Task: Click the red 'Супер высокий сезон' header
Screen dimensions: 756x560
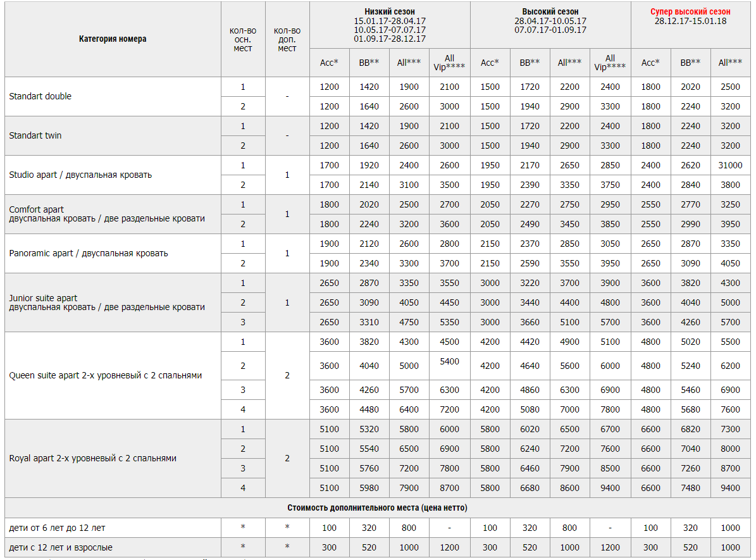Action: 690,12
